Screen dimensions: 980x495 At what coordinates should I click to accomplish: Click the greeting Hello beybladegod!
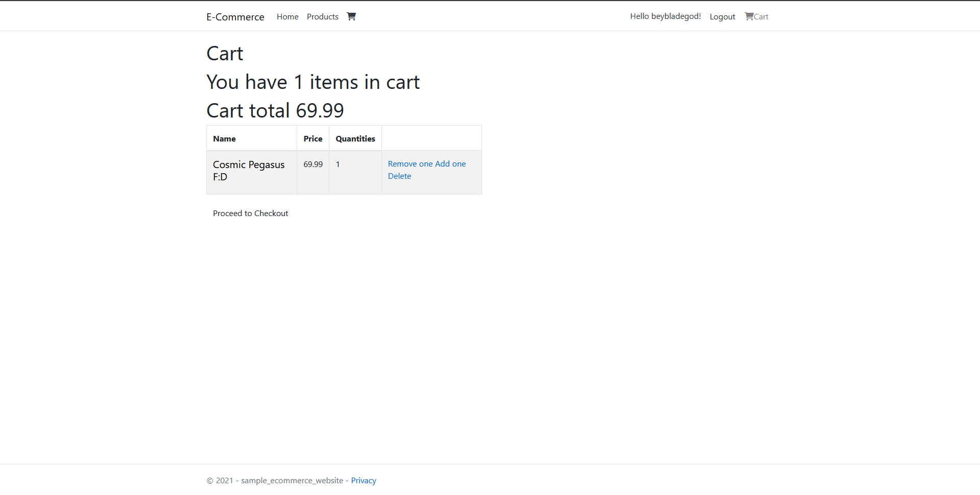point(665,16)
